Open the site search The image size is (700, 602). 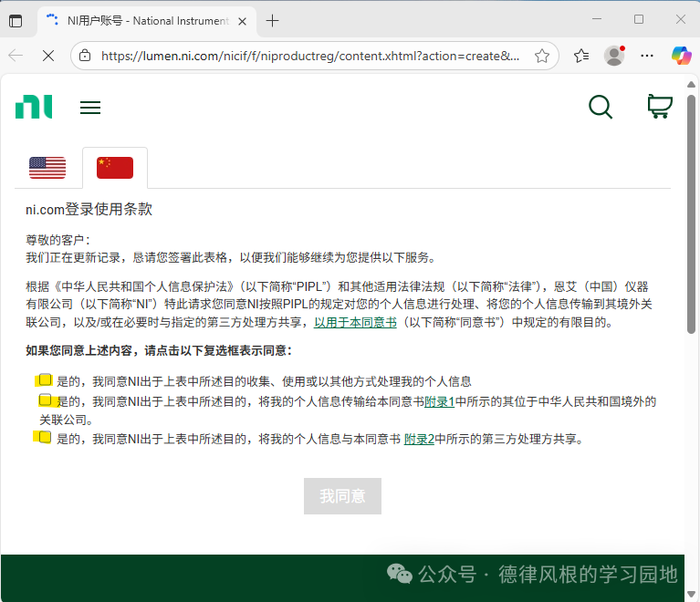601,107
